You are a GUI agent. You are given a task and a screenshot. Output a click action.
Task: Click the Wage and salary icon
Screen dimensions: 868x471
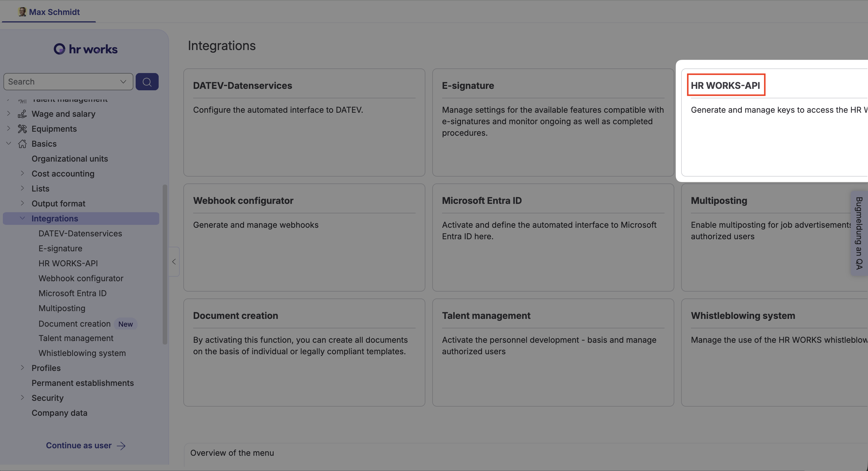pos(22,114)
